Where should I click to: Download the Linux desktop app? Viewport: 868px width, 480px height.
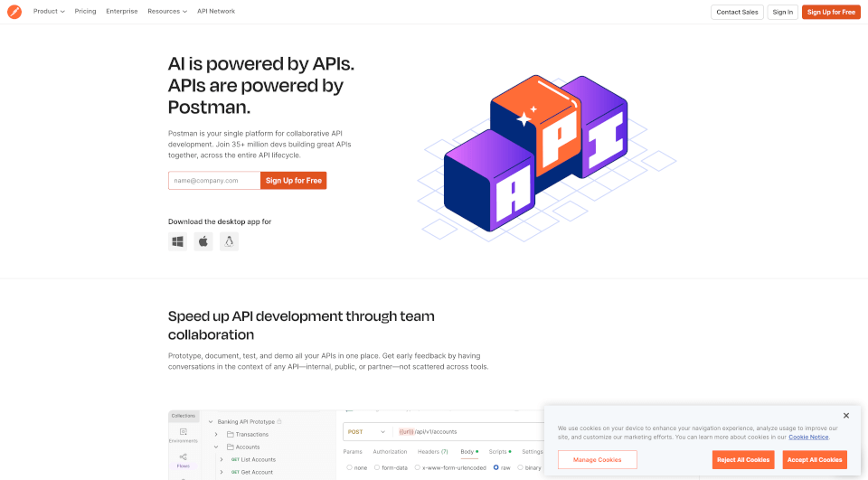point(229,241)
